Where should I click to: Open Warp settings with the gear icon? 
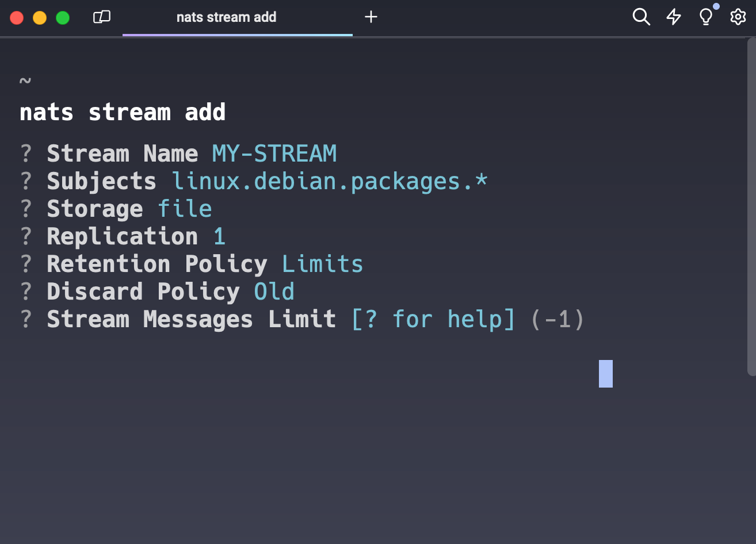[x=737, y=17]
